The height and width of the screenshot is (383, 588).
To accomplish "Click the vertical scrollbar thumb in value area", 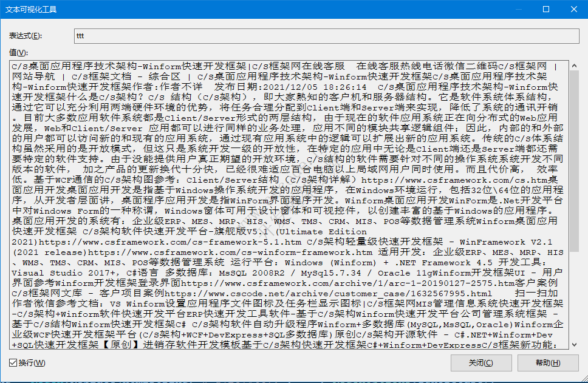I will pyautogui.click(x=574, y=161).
